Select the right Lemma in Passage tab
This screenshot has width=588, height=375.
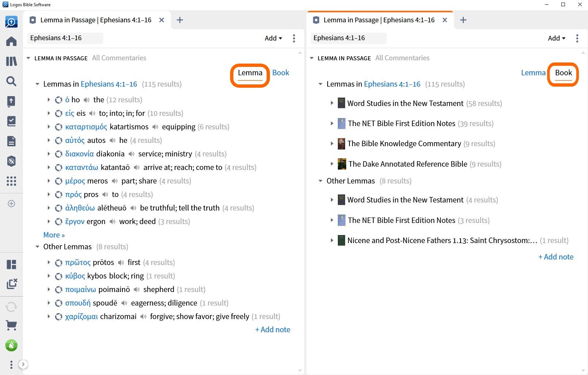pos(379,20)
